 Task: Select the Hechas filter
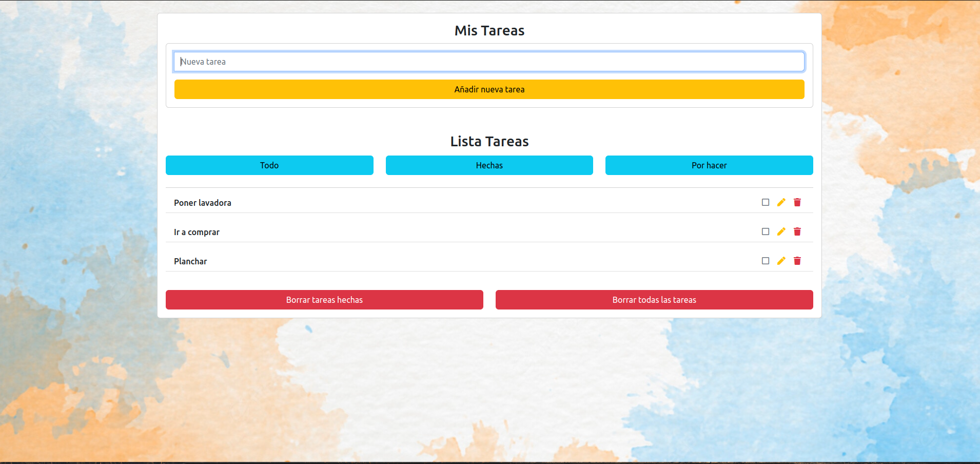[488, 165]
